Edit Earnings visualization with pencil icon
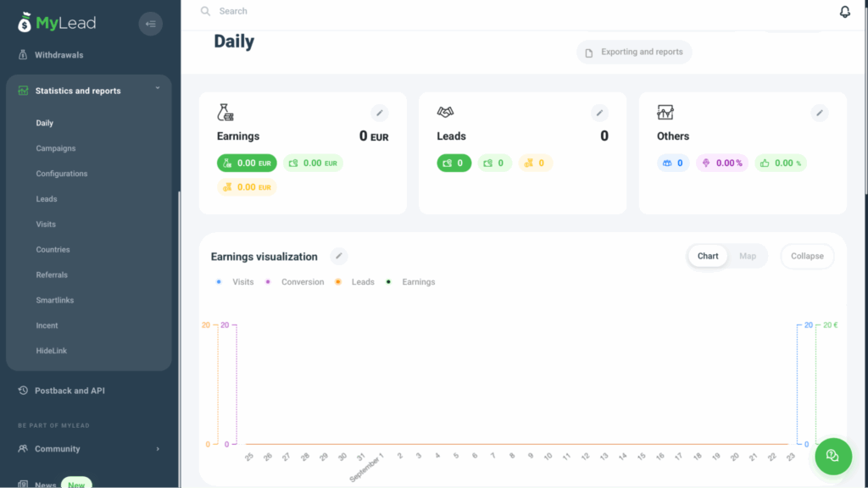 pos(338,257)
